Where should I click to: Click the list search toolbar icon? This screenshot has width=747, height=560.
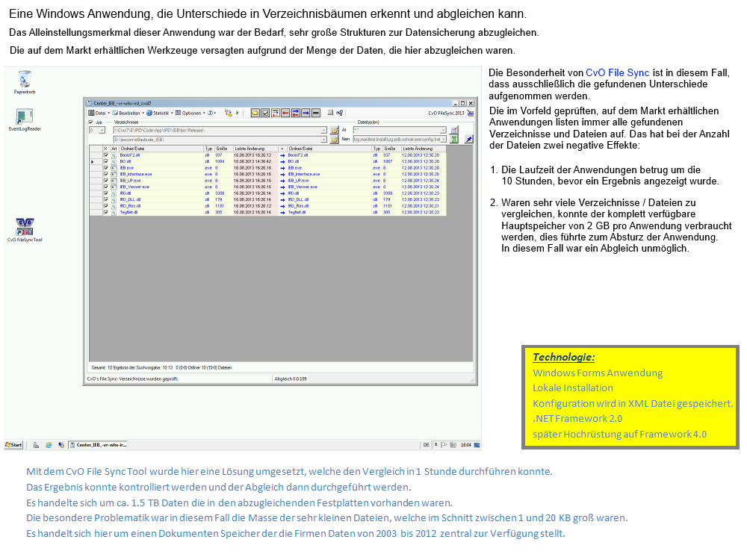point(330,113)
